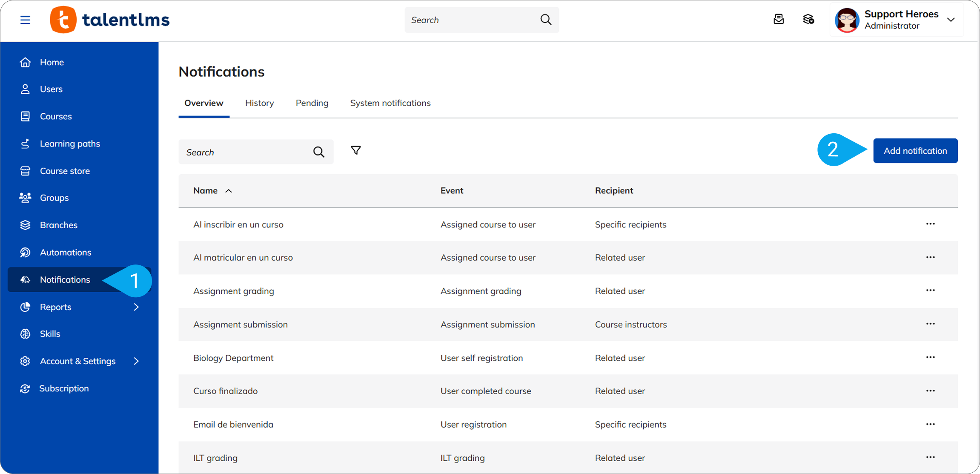
Task: Click the course catalog icon in header
Action: (808, 20)
